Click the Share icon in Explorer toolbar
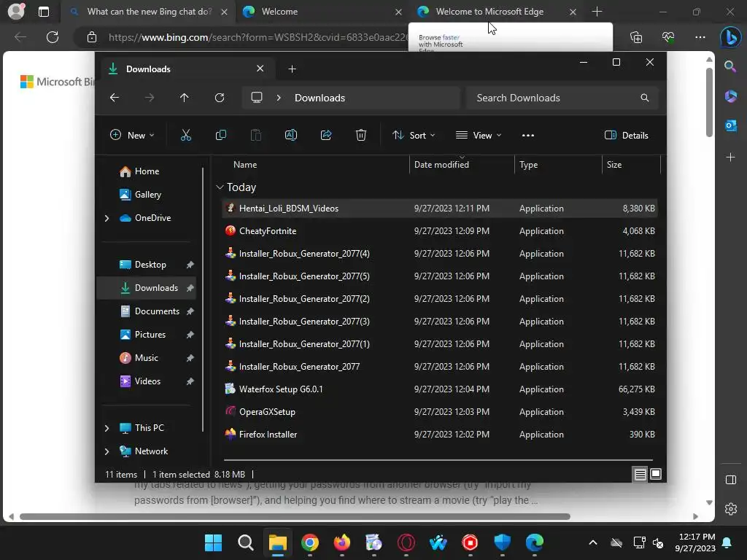 pos(326,135)
